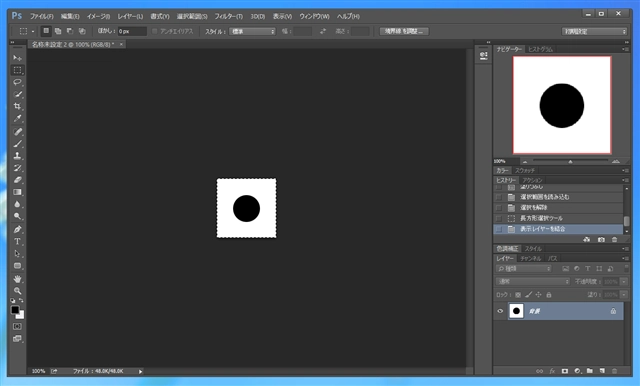Open the layer filter 種類 dropdown
The image size is (640, 386).
[x=524, y=268]
